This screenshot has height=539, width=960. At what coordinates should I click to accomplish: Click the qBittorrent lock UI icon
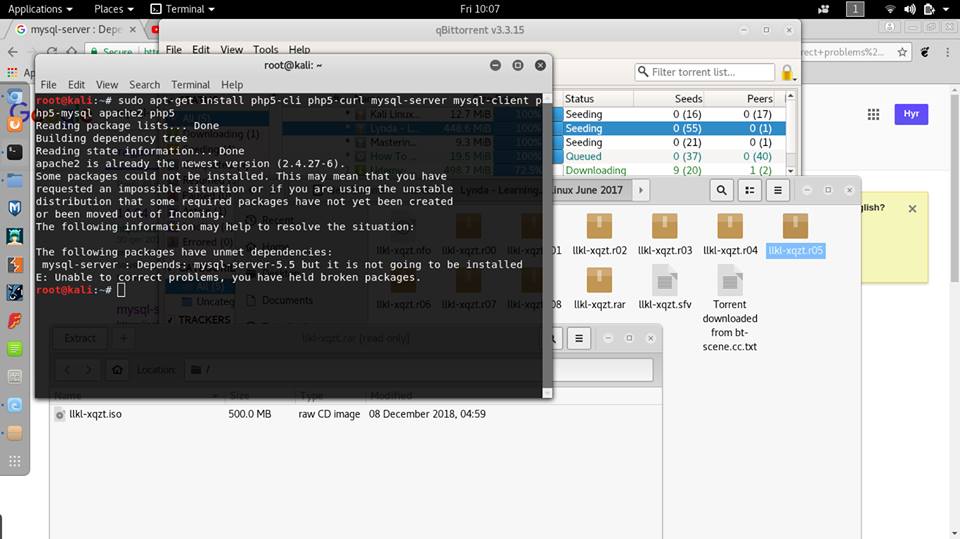click(787, 73)
